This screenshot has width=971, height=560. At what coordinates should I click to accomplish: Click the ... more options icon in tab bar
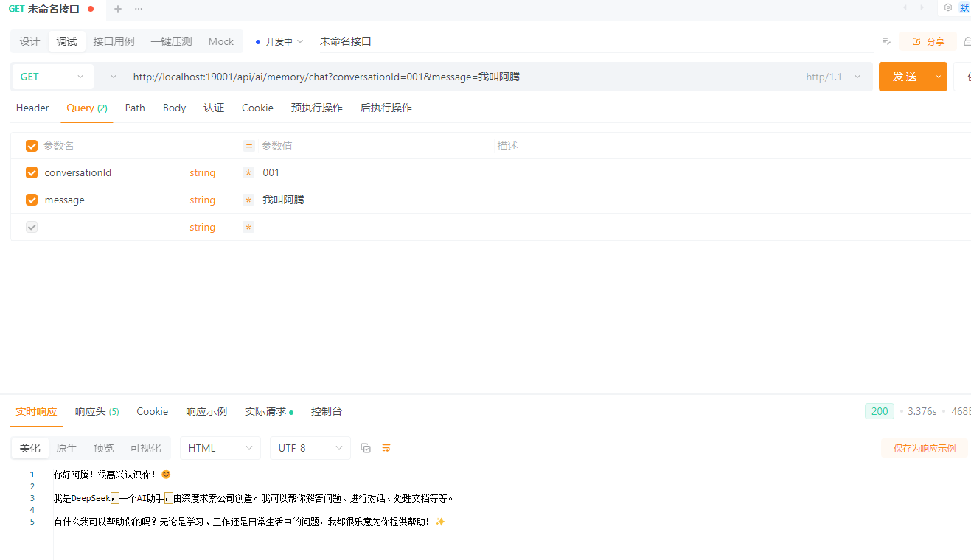point(137,10)
